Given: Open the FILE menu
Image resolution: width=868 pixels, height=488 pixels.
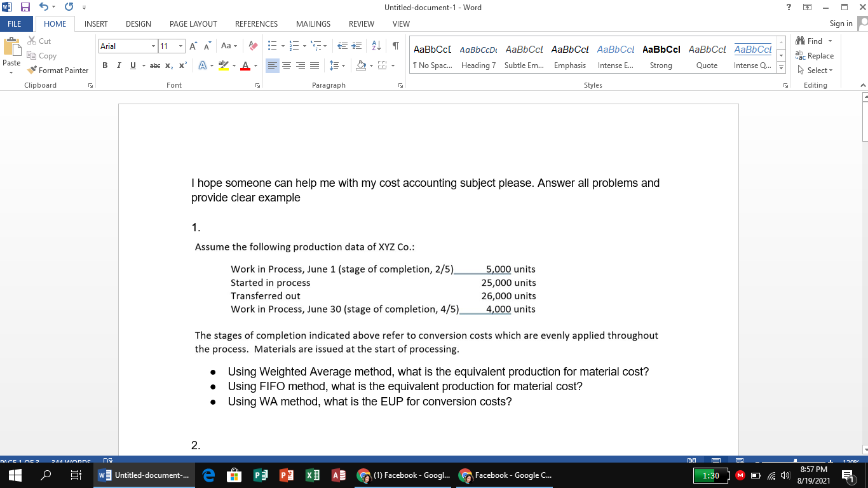Looking at the screenshot, I should pyautogui.click(x=15, y=24).
